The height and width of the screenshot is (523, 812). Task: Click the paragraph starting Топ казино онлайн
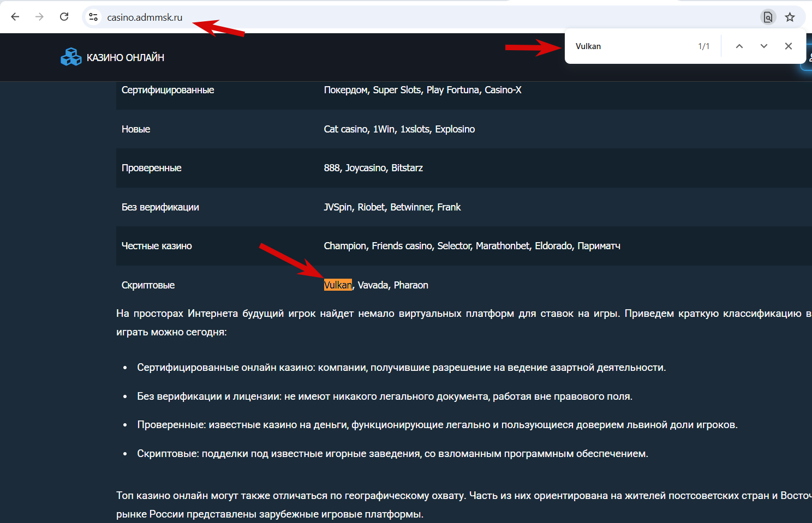click(464, 505)
